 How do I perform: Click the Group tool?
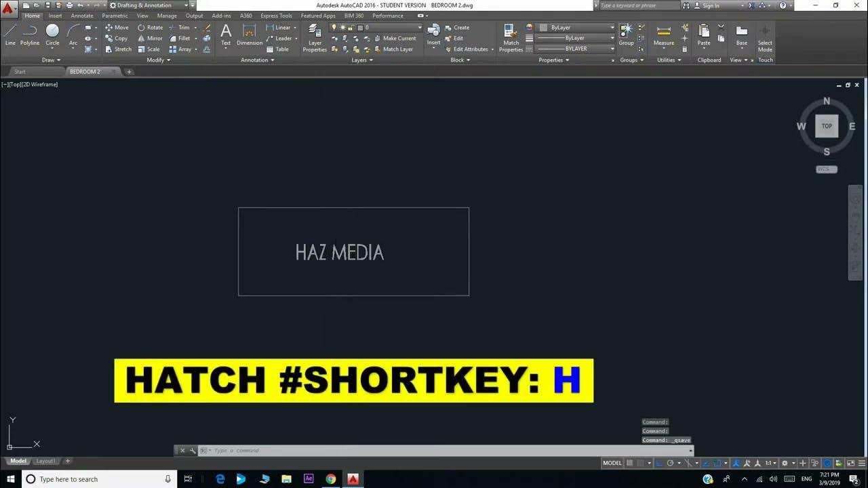626,35
